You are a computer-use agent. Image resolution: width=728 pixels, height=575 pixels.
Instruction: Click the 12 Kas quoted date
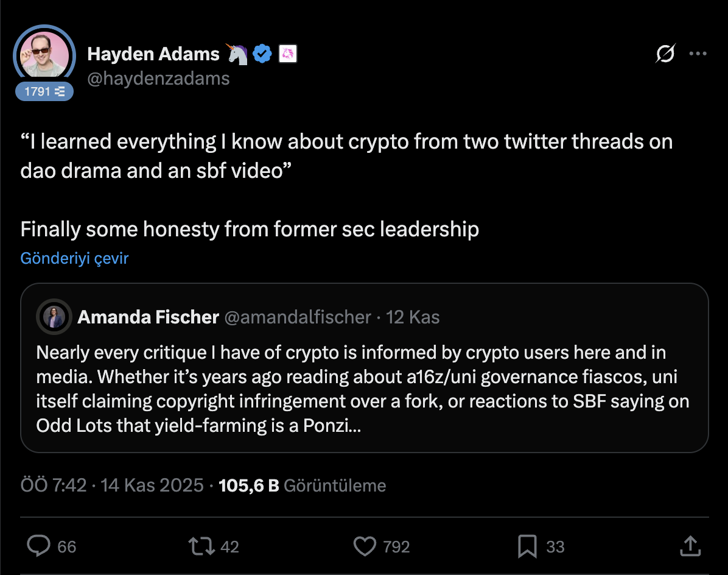point(413,317)
